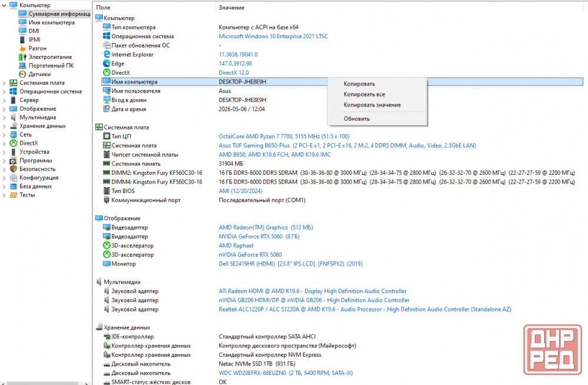Click the Датчики gauge icon
Image resolution: width=588 pixels, height=385 pixels.
click(22, 74)
